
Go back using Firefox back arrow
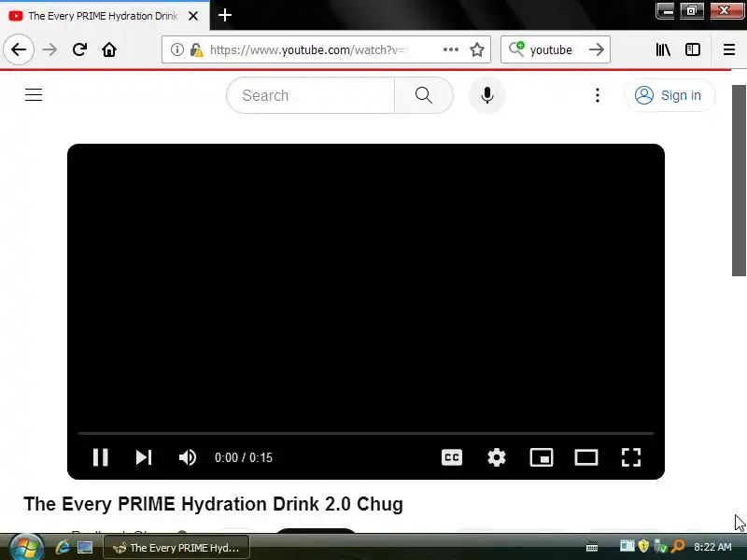point(19,49)
